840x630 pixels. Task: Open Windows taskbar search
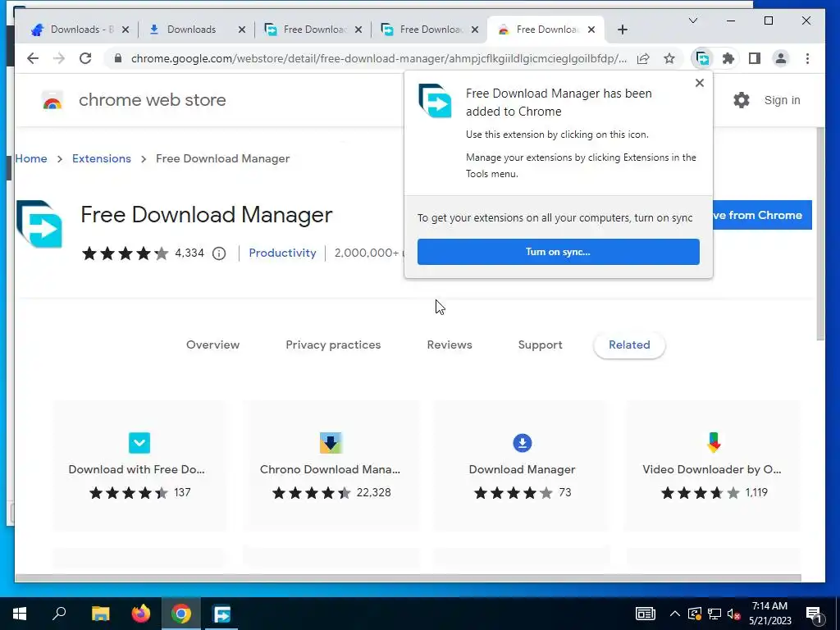click(59, 614)
